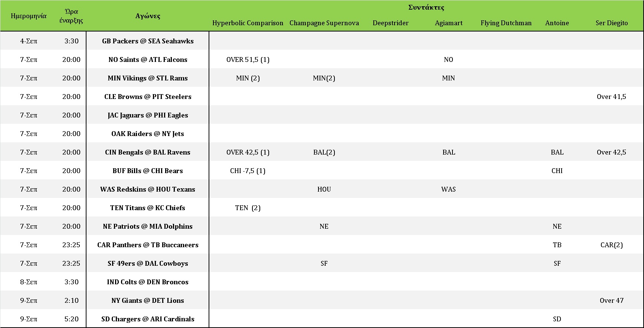Click the Deepstrider column header

390,23
